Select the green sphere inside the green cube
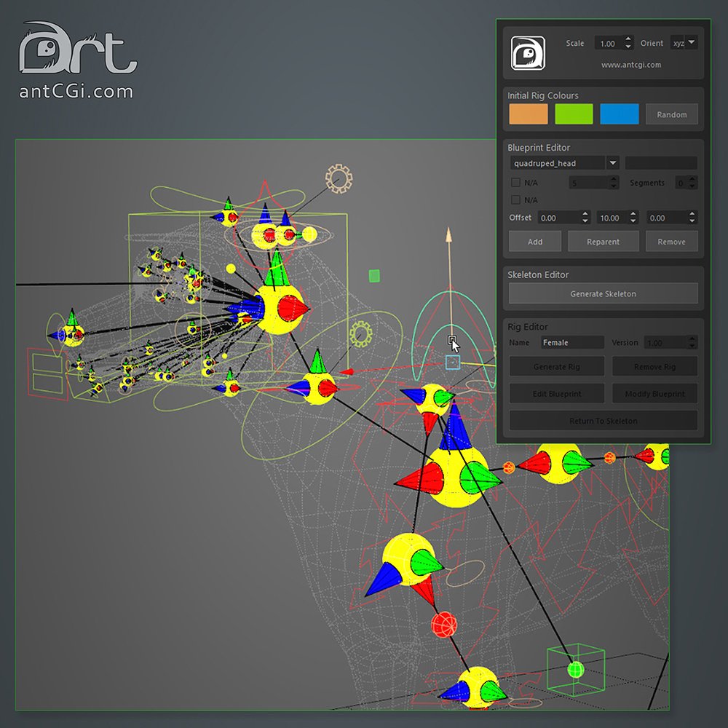 tap(576, 670)
